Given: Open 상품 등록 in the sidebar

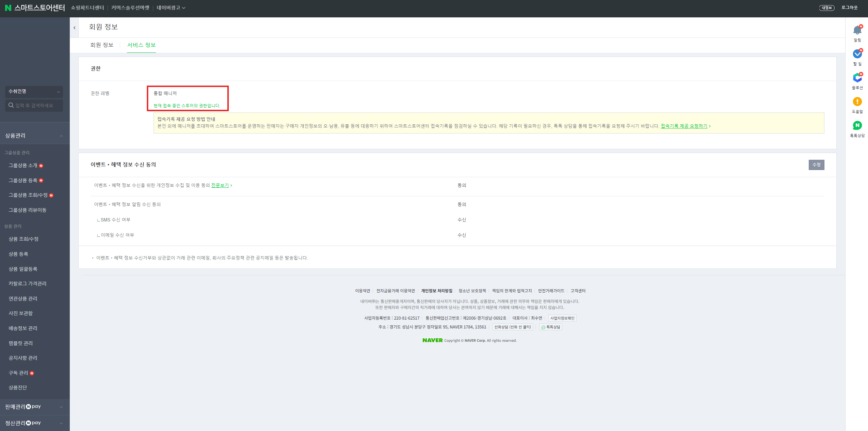Looking at the screenshot, I should tap(18, 254).
